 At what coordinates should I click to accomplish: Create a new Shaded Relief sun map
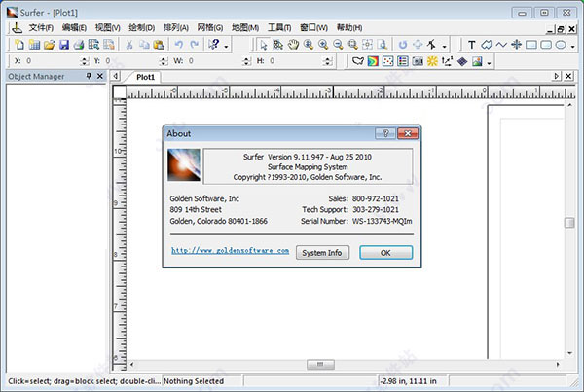(432, 61)
